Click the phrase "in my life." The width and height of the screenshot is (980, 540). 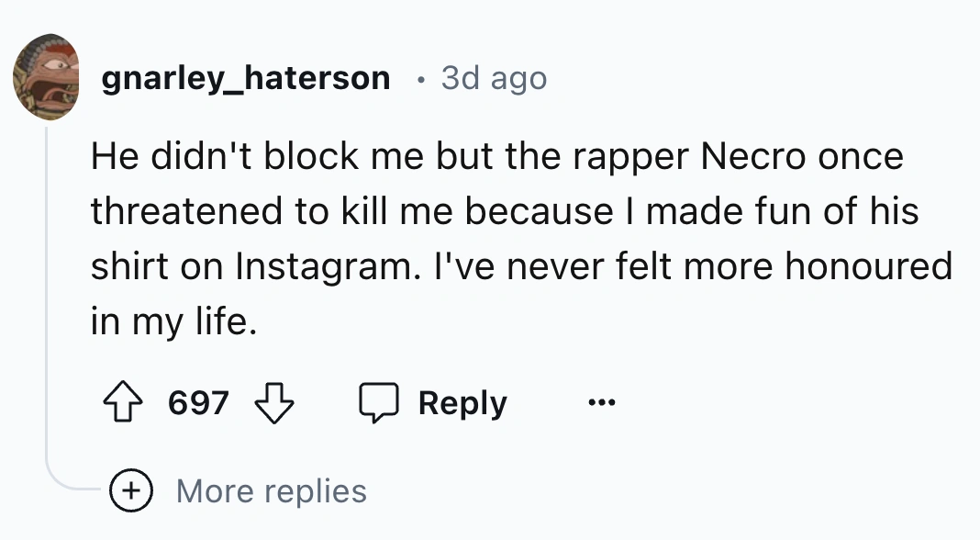pyautogui.click(x=170, y=321)
